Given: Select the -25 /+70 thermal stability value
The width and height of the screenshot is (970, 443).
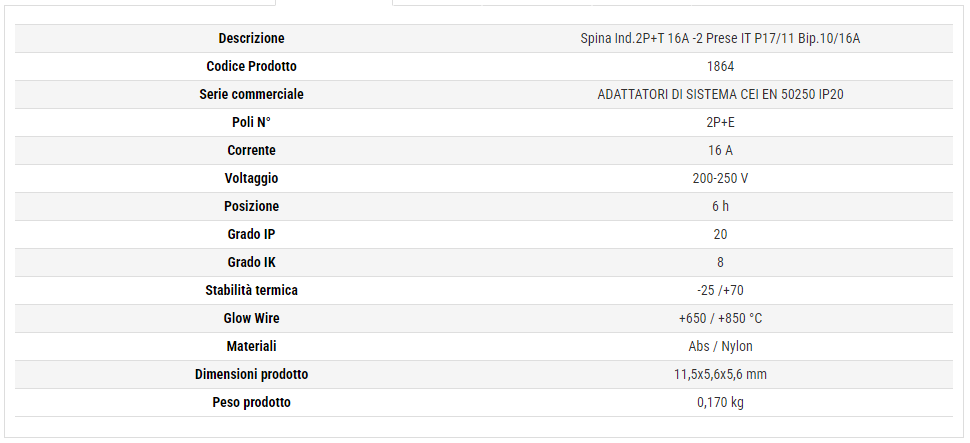Looking at the screenshot, I should pyautogui.click(x=720, y=291).
